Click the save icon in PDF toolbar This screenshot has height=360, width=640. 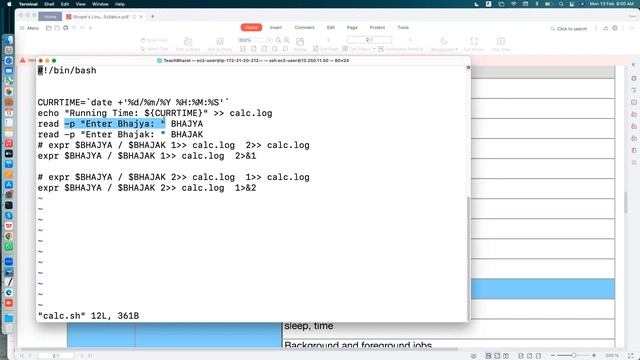pos(57,28)
